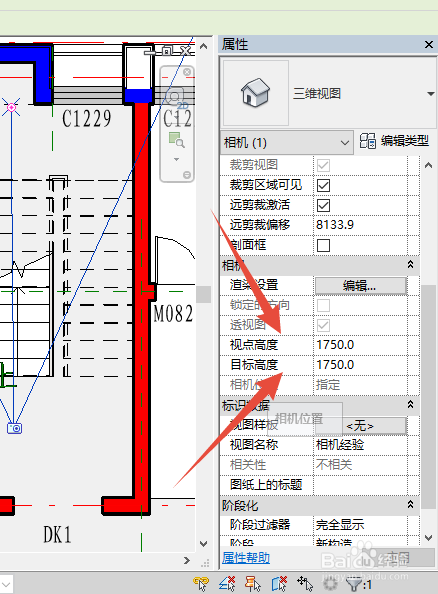The height and width of the screenshot is (594, 438).
Task: Uncheck the 远剪裁激活 checkbox
Action: [323, 205]
